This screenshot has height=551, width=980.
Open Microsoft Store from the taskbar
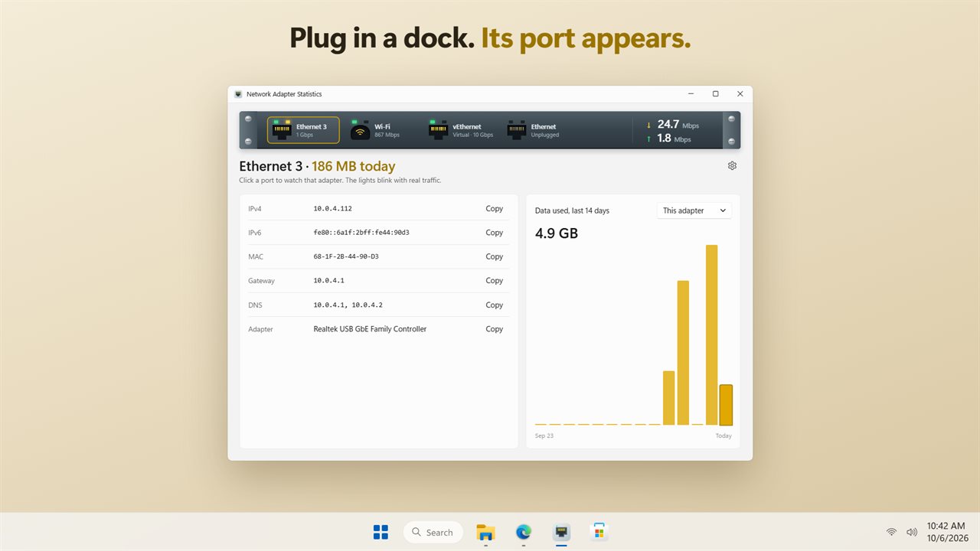coord(599,532)
